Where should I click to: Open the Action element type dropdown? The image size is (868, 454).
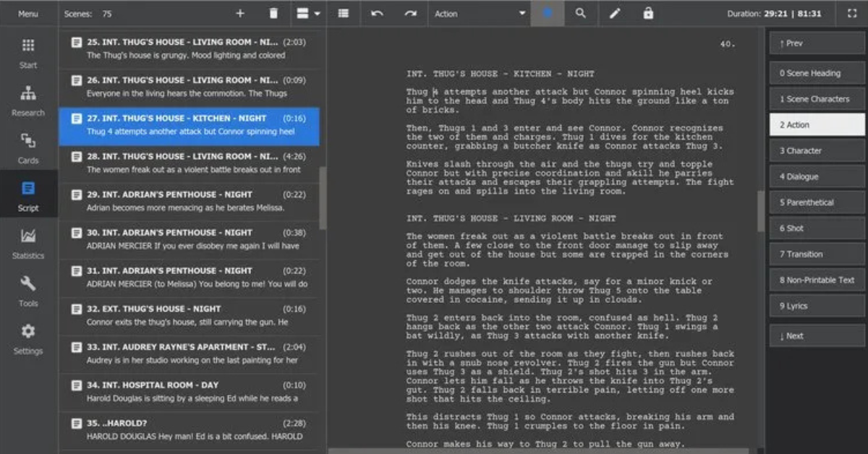(x=480, y=13)
